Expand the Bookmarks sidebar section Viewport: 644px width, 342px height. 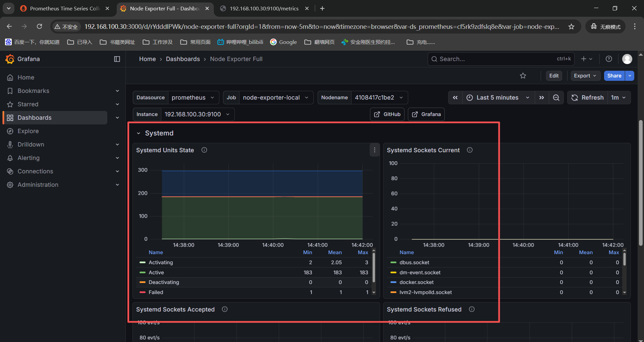(117, 91)
